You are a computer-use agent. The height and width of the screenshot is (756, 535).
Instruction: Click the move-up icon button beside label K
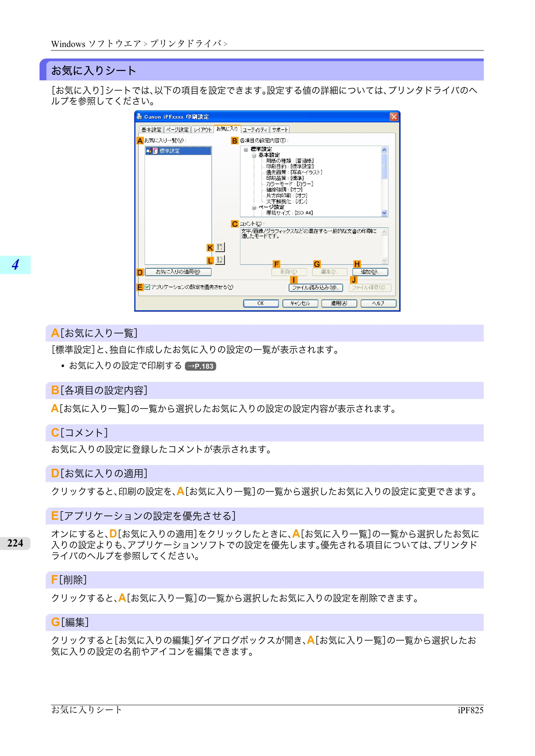pyautogui.click(x=220, y=247)
